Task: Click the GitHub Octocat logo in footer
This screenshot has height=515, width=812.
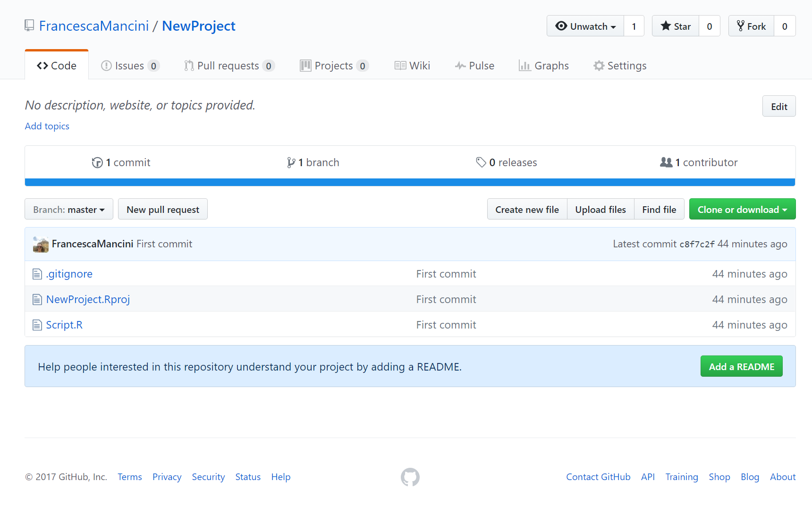Action: coord(410,477)
